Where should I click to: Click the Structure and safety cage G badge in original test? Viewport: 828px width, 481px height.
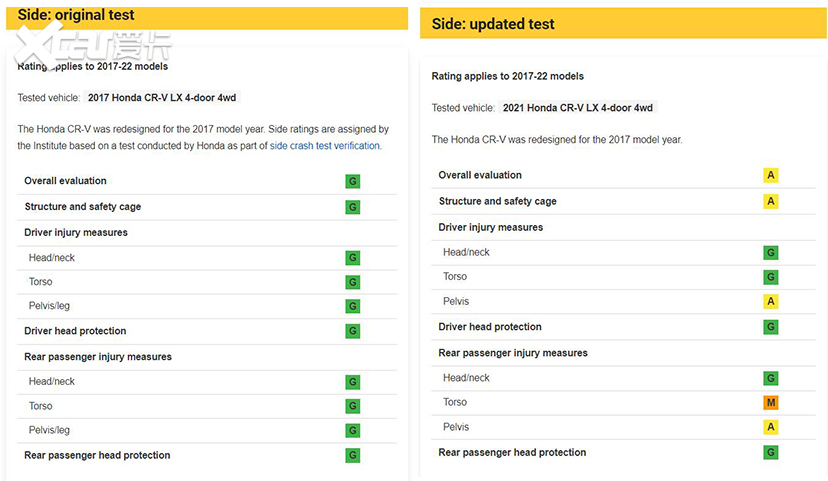coord(353,207)
